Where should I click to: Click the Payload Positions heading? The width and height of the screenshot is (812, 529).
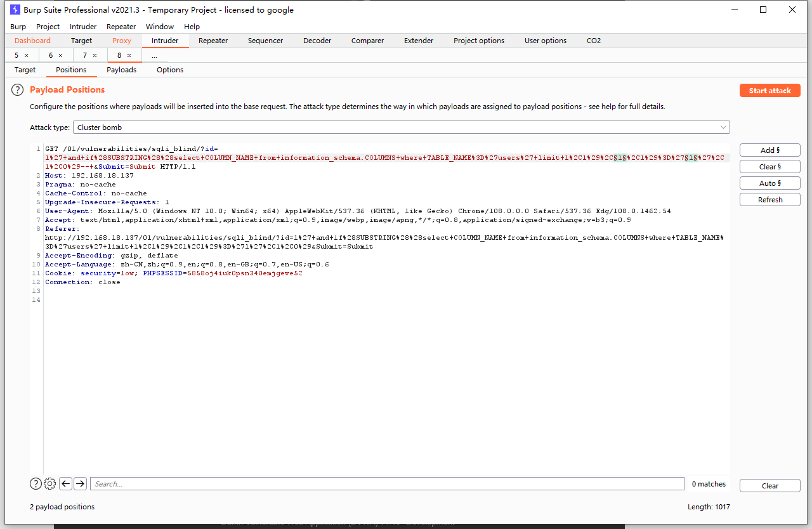67,90
